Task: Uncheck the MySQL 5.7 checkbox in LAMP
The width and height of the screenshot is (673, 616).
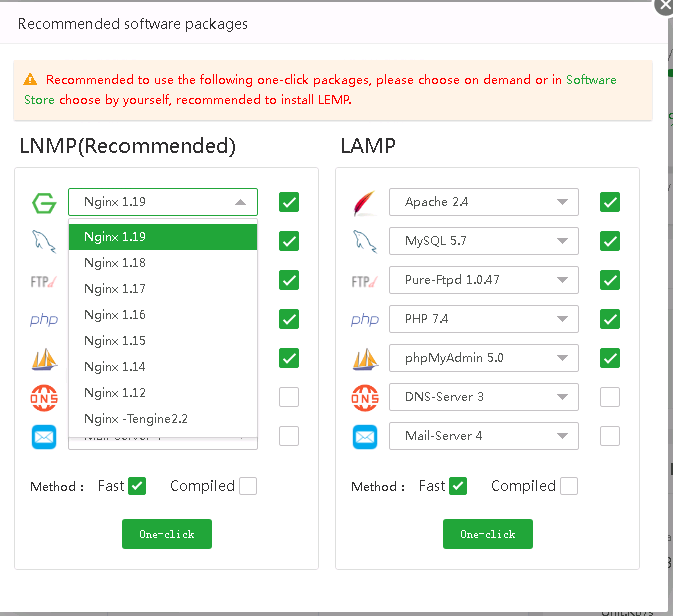Action: pyautogui.click(x=610, y=241)
